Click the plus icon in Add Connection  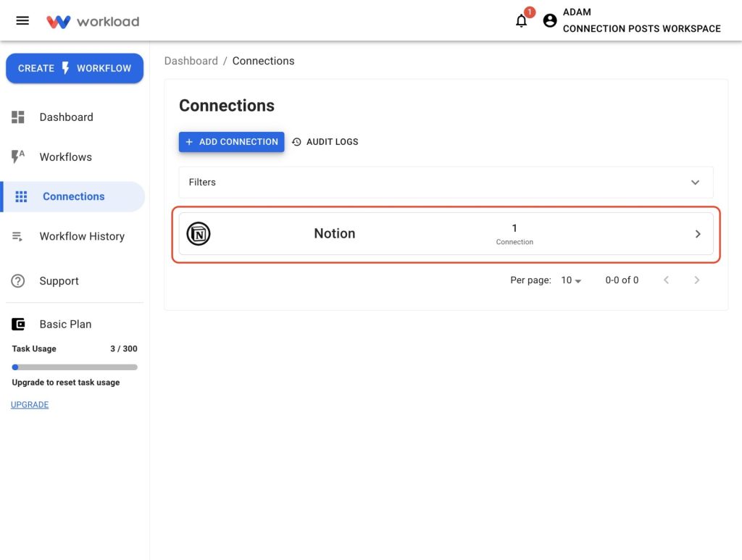(189, 142)
